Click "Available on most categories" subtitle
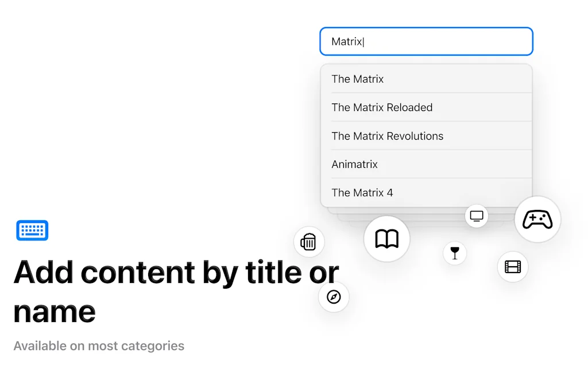The image size is (588, 368). [99, 346]
